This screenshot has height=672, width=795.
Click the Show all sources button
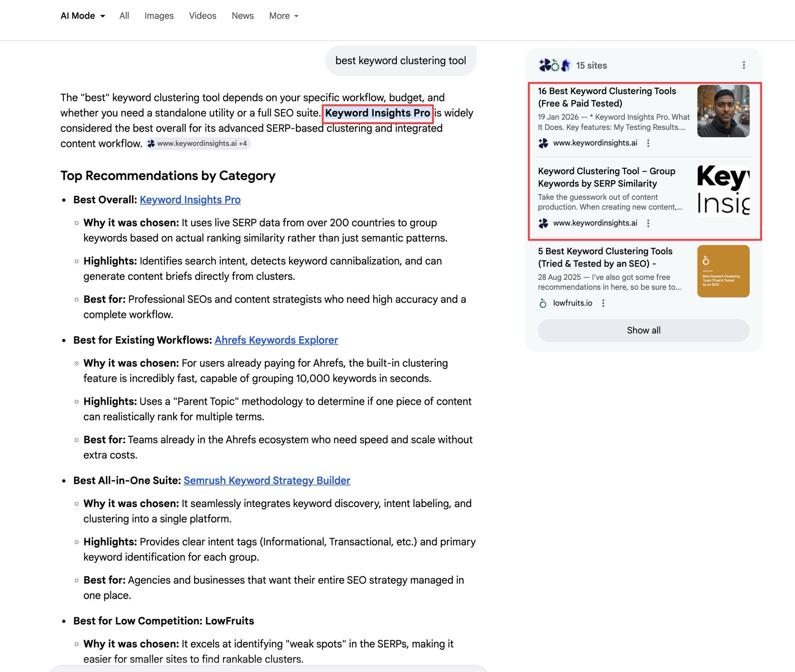643,330
